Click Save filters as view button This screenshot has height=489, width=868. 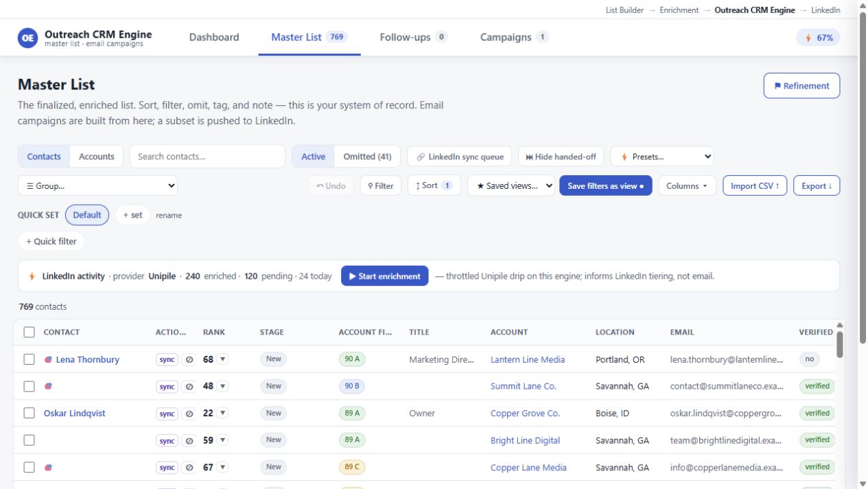606,185
